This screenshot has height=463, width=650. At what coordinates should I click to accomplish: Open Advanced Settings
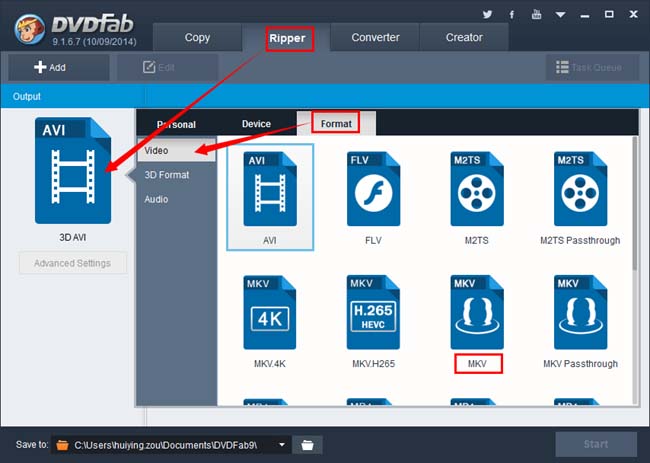click(x=73, y=263)
